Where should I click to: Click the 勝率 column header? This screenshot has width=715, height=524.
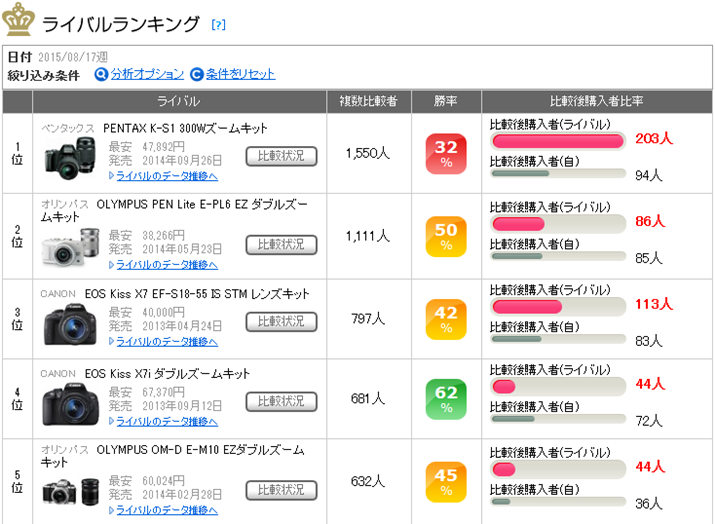point(446,101)
